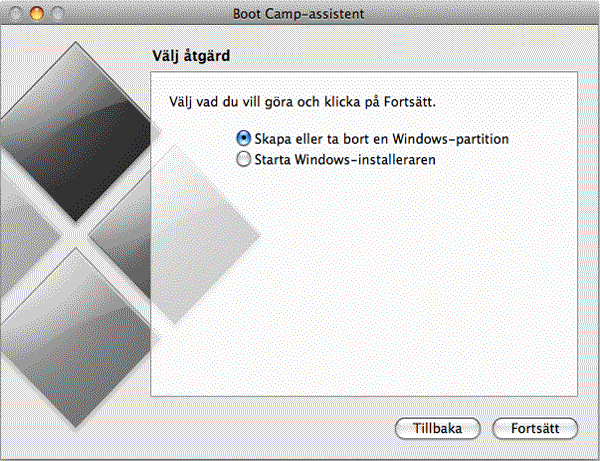Choose the "Starta Windows-installeraren" radio button

coord(243,158)
